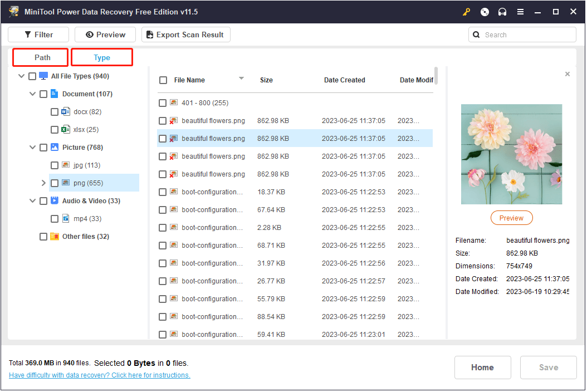Image resolution: width=587 pixels, height=392 pixels.
Task: Click the key register icon in title bar
Action: [466, 12]
